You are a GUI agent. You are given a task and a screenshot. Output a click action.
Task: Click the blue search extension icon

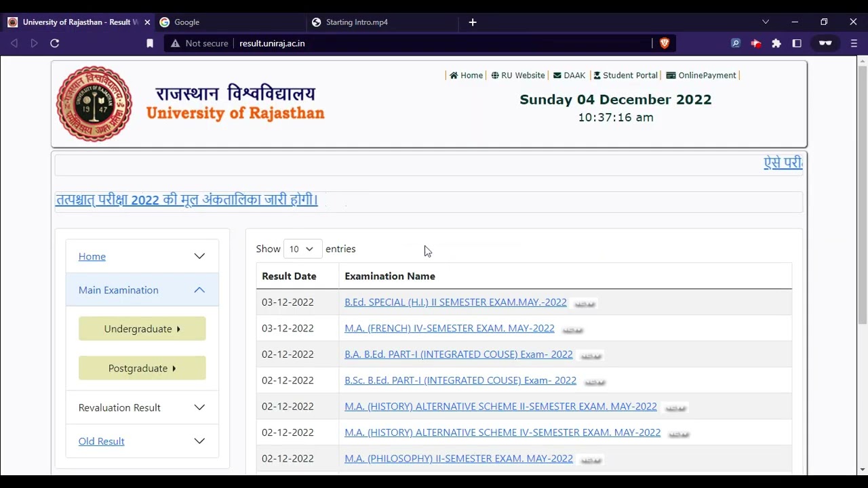pyautogui.click(x=736, y=43)
